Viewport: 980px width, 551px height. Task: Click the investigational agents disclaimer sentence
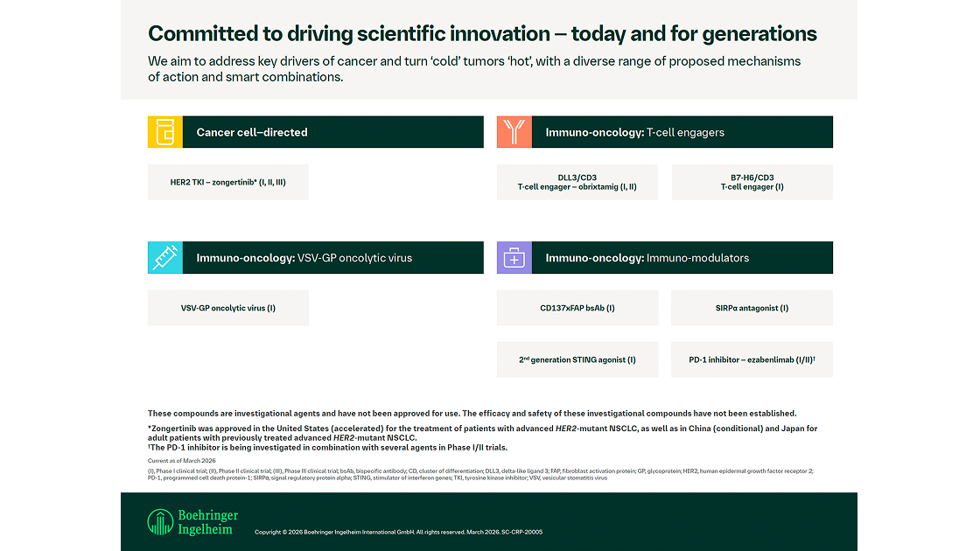coord(472,414)
